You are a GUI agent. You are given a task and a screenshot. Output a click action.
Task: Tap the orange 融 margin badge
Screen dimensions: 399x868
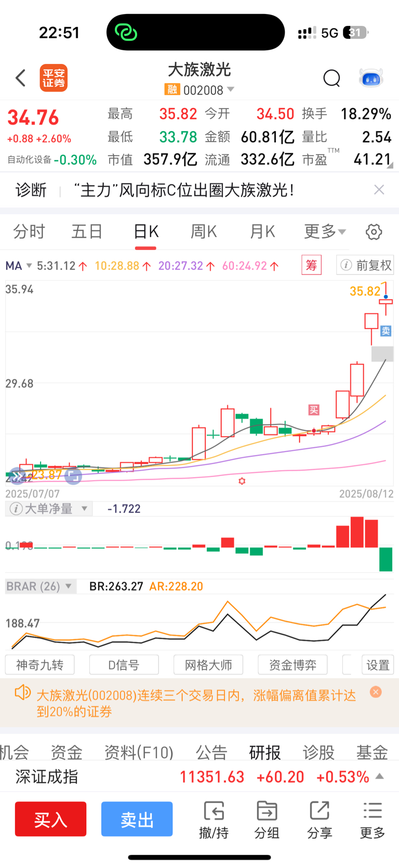(x=172, y=89)
